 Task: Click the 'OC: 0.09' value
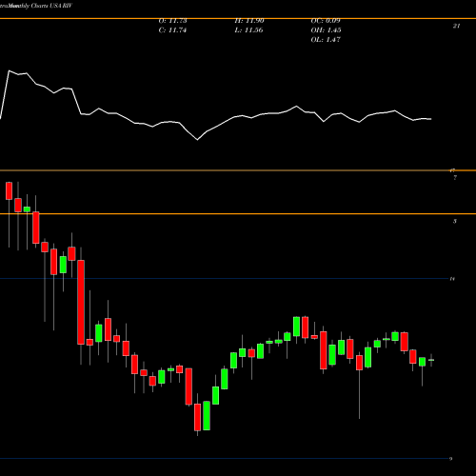pyautogui.click(x=326, y=21)
